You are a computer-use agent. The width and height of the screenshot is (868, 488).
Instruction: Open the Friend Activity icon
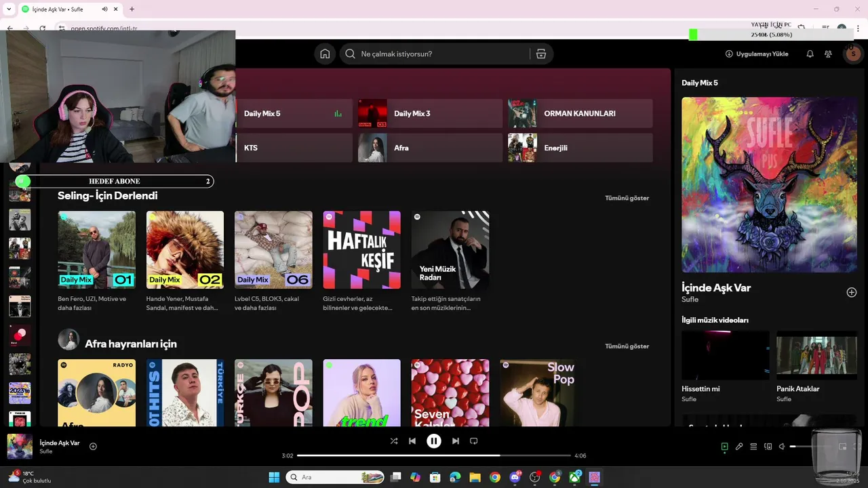coord(828,54)
